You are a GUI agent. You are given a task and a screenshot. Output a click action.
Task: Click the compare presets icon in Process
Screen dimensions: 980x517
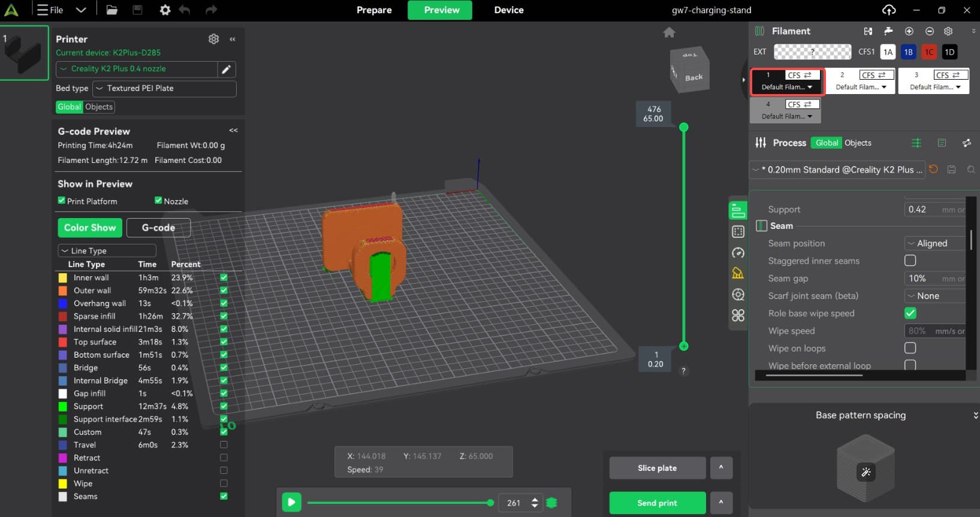pyautogui.click(x=966, y=143)
